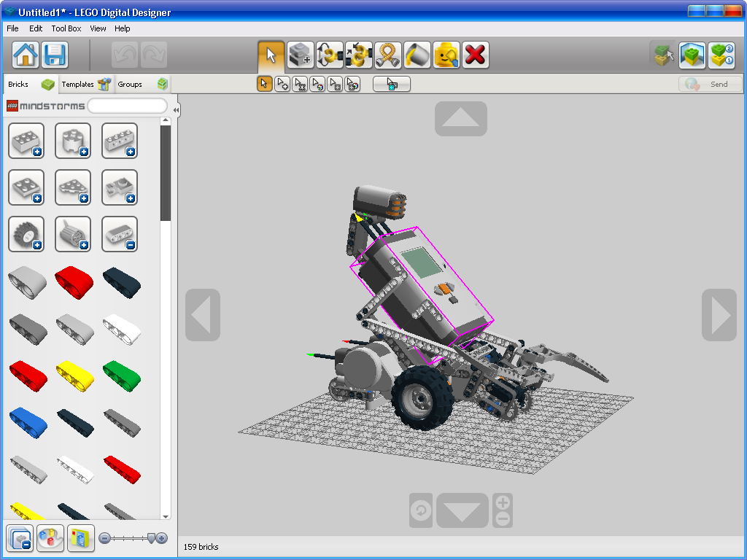
Task: Pick the Paint bucket tool
Action: [x=417, y=55]
